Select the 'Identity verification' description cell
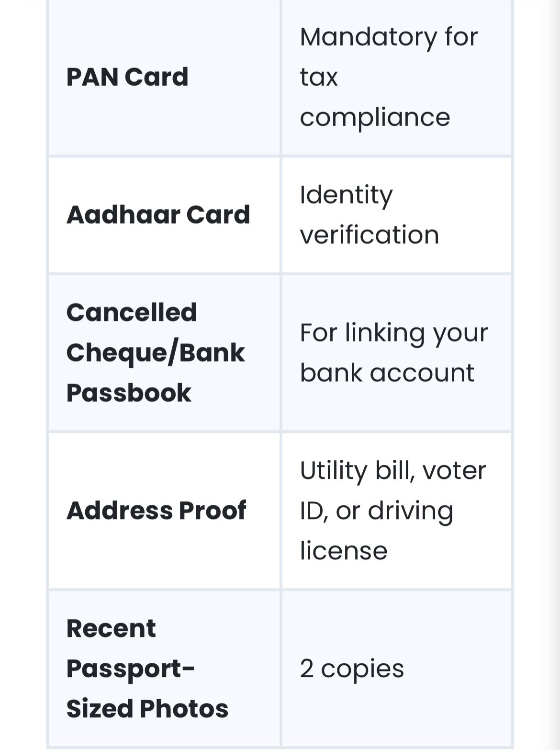The height and width of the screenshot is (750, 560). pyautogui.click(x=369, y=215)
